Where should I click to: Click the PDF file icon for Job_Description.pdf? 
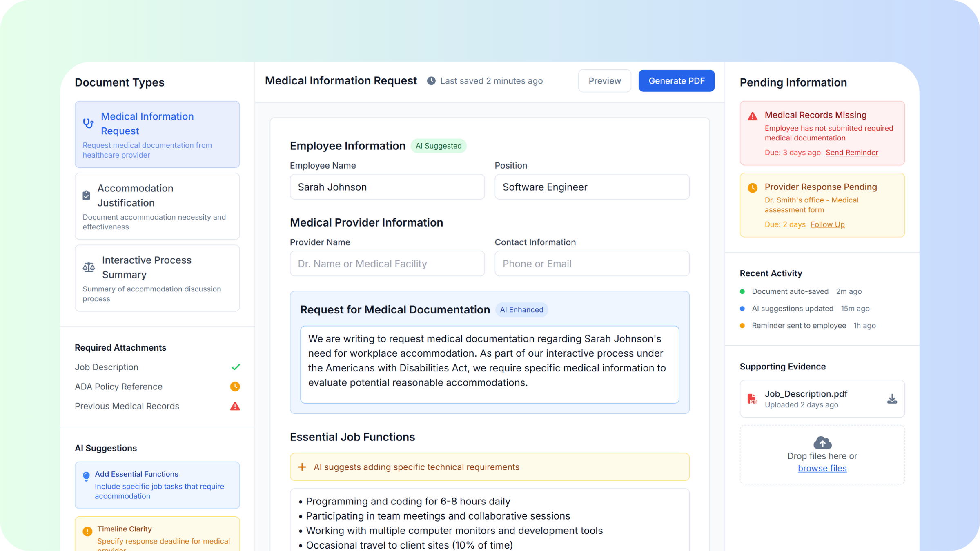[x=752, y=399]
